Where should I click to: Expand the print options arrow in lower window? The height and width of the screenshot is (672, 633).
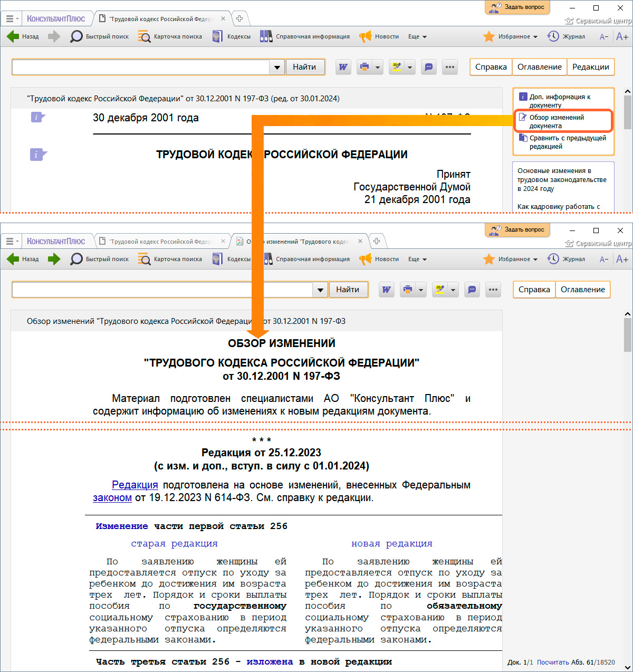click(x=421, y=290)
